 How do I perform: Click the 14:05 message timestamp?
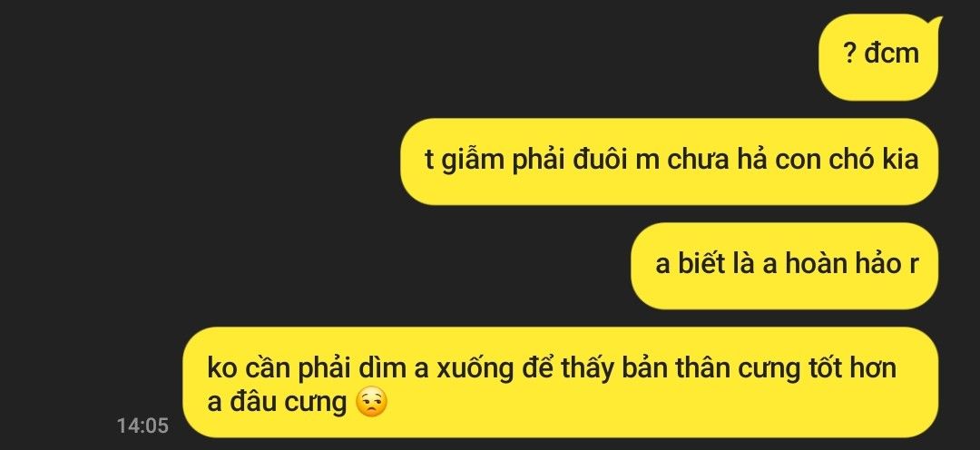coord(142,426)
